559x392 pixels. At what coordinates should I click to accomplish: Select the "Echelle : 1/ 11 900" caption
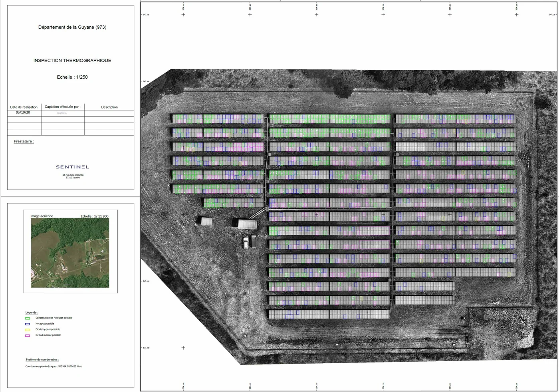(x=95, y=216)
